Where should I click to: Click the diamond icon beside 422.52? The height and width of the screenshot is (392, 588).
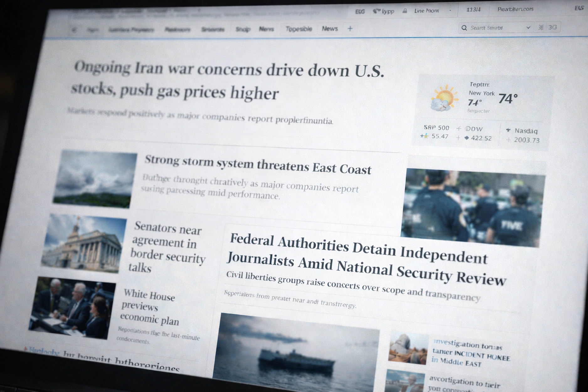467,138
